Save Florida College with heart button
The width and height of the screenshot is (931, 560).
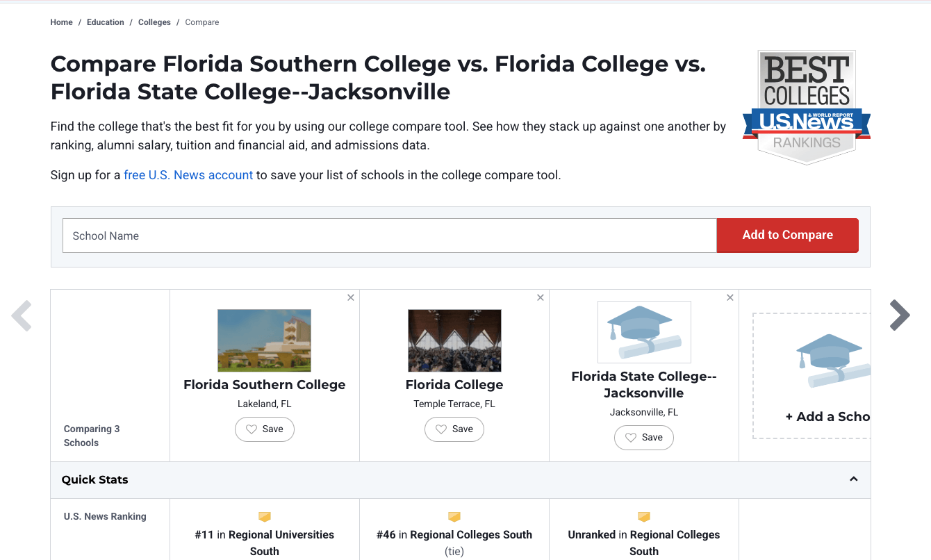(454, 429)
